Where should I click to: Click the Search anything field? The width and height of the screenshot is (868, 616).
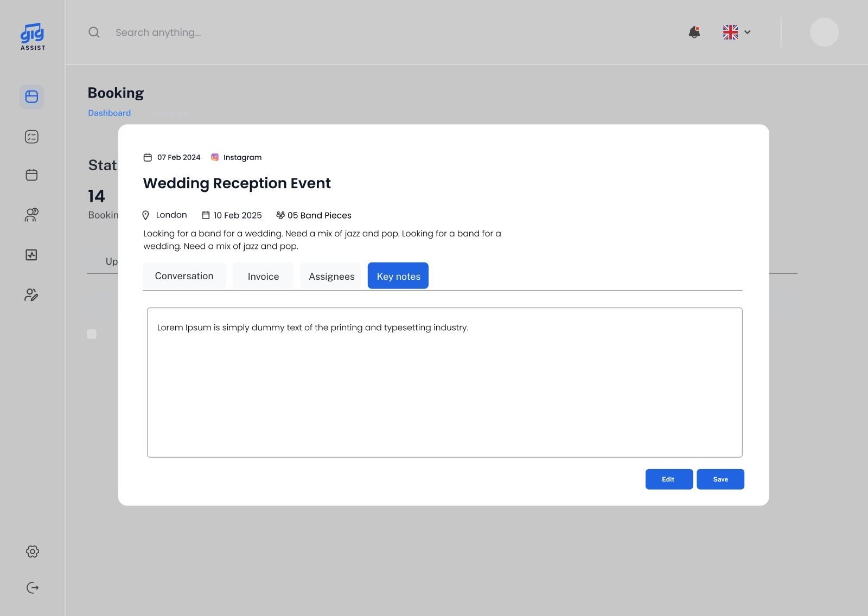point(158,33)
